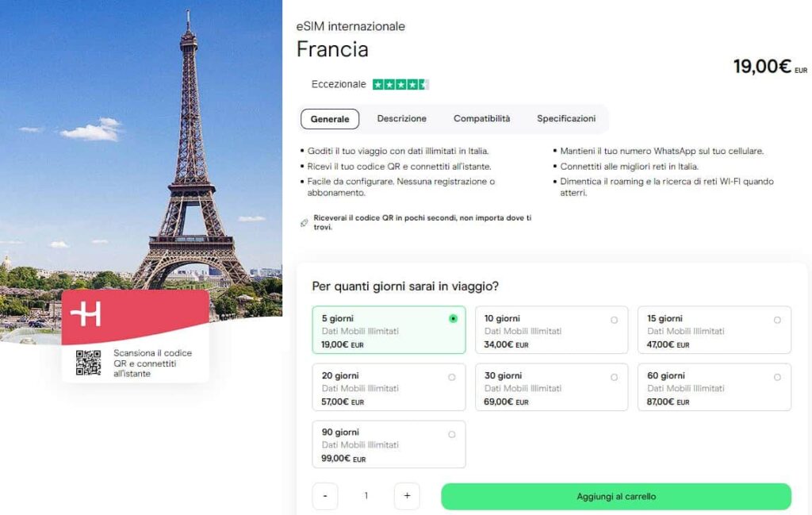
Task: Click the Eccezionale rating label
Action: click(x=339, y=83)
